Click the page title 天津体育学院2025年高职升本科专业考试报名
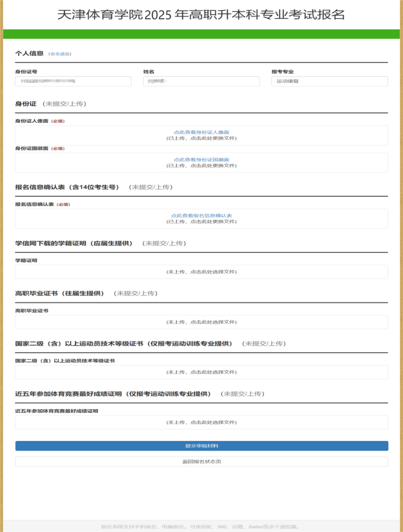403x532 pixels. (x=201, y=15)
